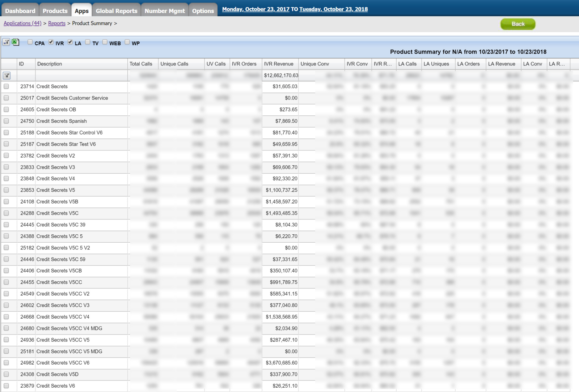Enable the CPA checkbox

(x=30, y=42)
